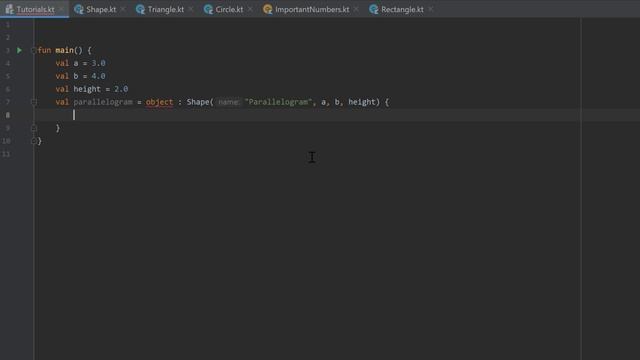
Task: Switch to the Tutorials.kt tab
Action: coord(35,9)
